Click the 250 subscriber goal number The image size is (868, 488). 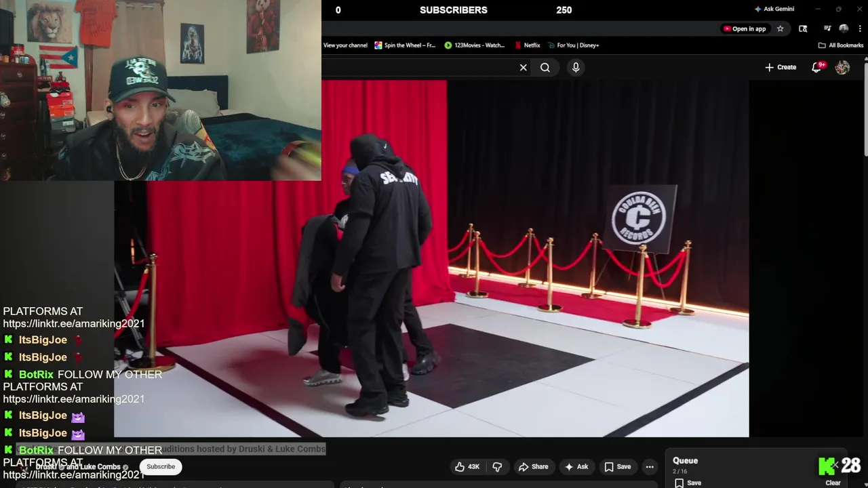tap(564, 10)
